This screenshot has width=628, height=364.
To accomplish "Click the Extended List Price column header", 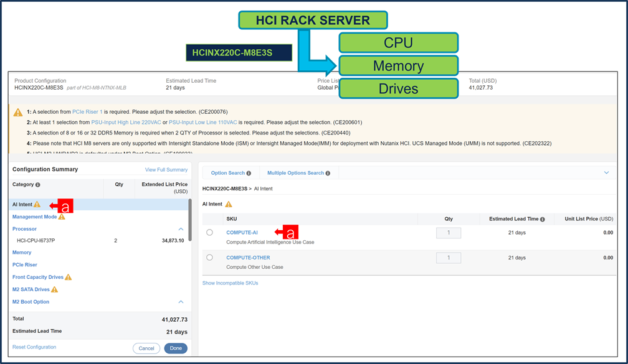I will click(x=164, y=188).
